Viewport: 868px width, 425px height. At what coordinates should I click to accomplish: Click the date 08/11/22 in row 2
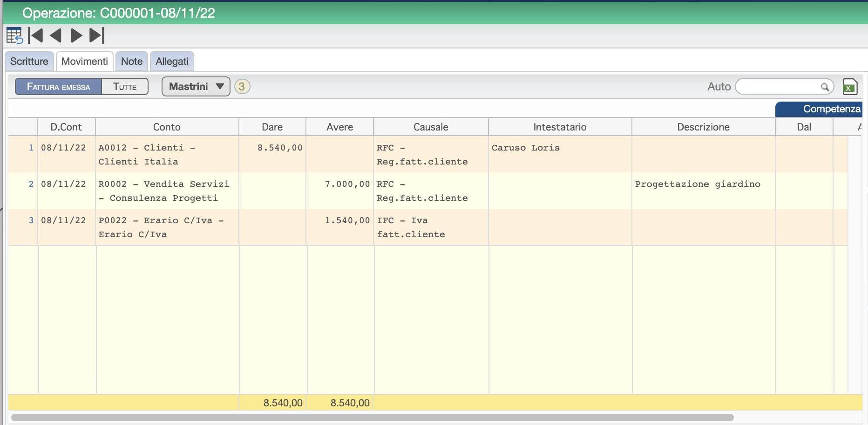coord(63,184)
